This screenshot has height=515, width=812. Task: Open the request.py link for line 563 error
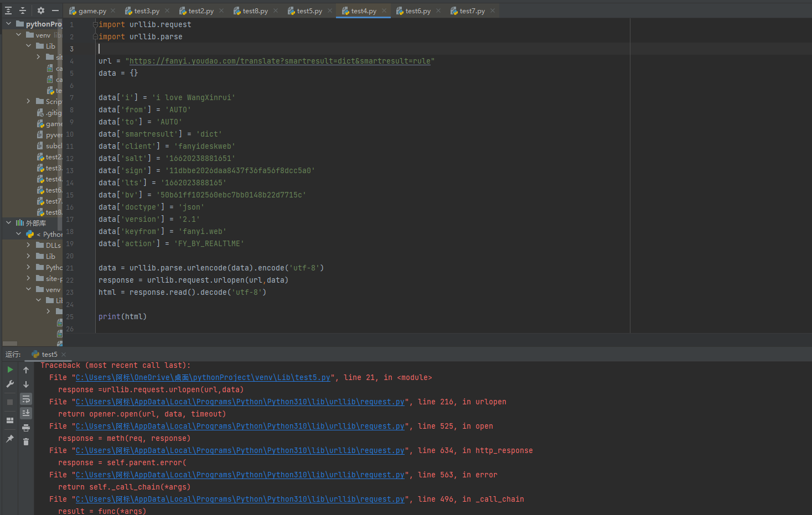(240, 475)
